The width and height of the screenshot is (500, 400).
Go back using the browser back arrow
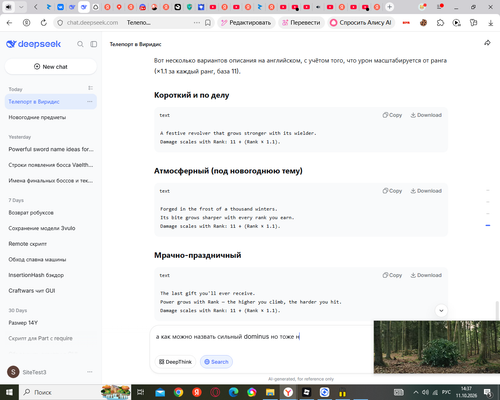pyautogui.click(x=9, y=23)
